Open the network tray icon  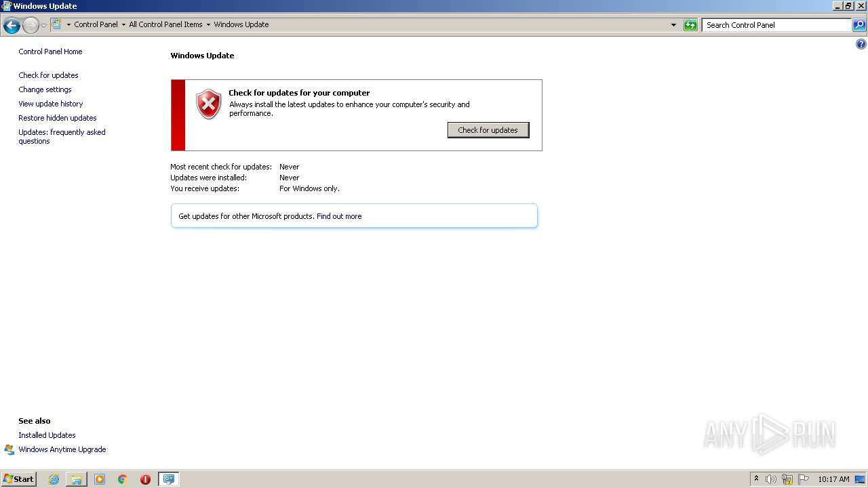click(x=787, y=479)
